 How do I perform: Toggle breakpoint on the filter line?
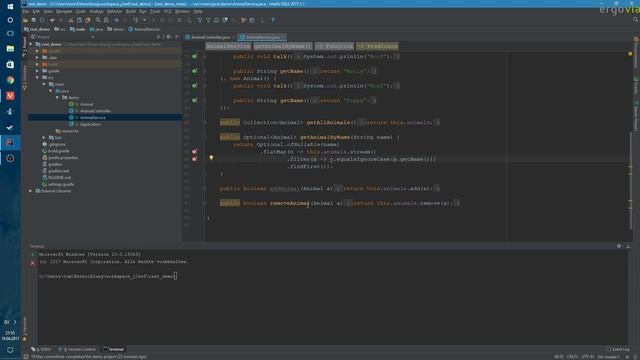click(x=195, y=159)
